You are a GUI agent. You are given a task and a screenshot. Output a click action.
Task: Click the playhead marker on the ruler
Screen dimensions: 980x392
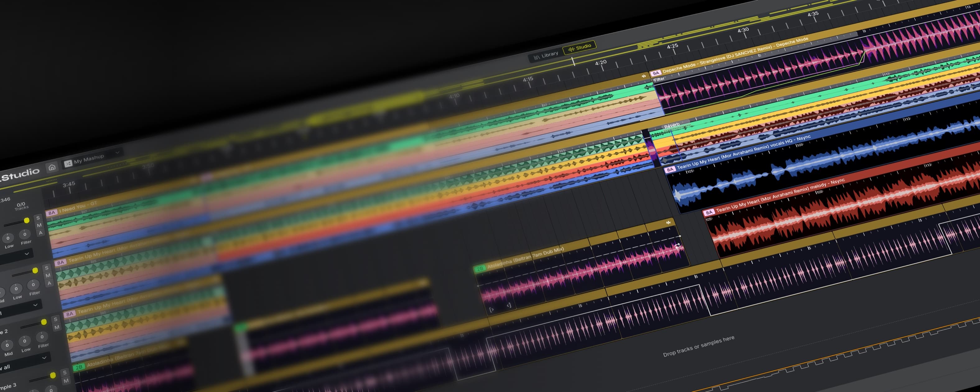click(x=573, y=61)
